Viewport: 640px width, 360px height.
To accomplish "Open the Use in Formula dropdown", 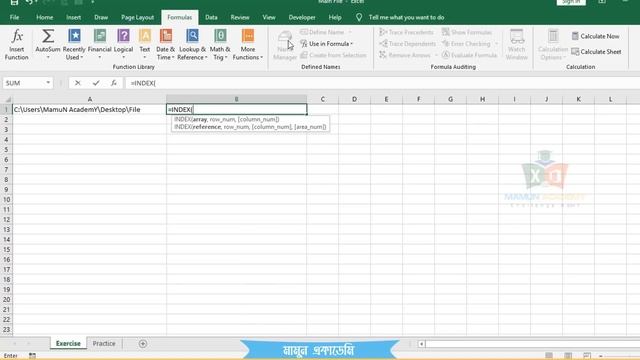I will coord(327,44).
